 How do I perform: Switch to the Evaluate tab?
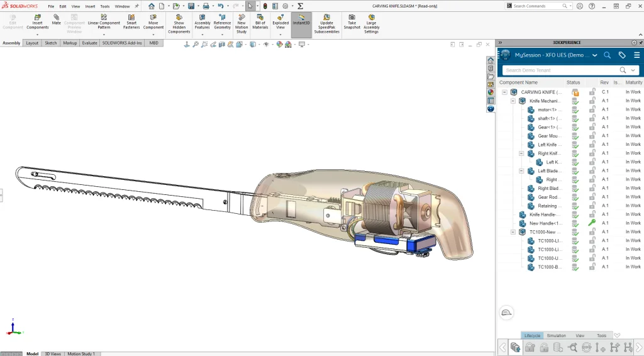[x=89, y=43]
